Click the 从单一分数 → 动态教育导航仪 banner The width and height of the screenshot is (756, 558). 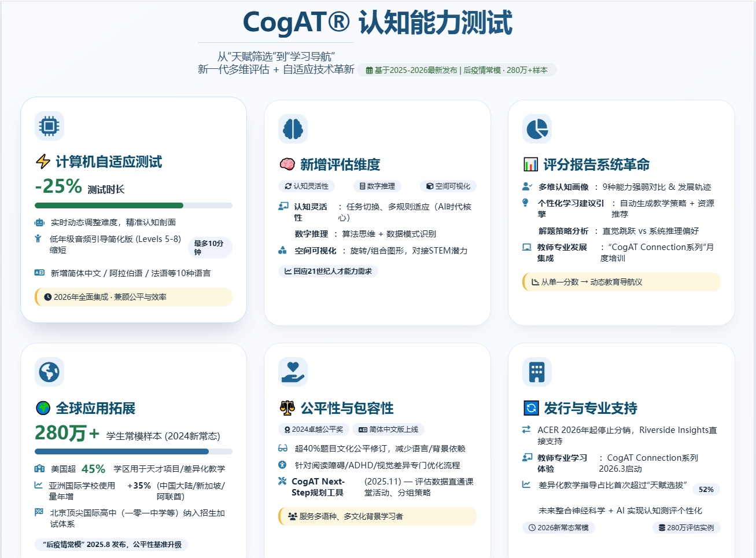[621, 282]
